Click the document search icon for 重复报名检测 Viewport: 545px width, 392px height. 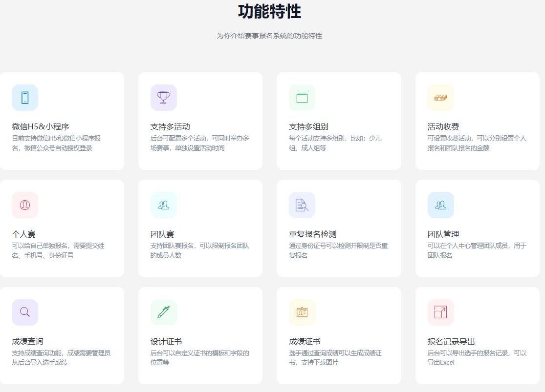point(302,205)
